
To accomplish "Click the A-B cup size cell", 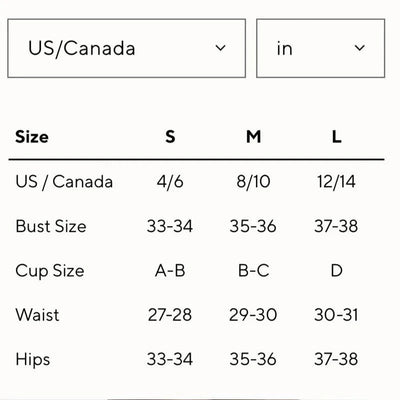I will coord(170,271).
